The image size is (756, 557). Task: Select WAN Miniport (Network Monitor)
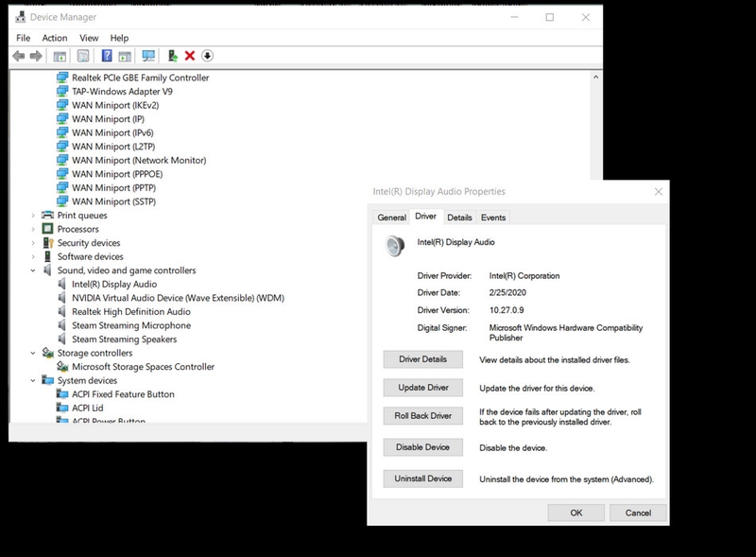139,160
